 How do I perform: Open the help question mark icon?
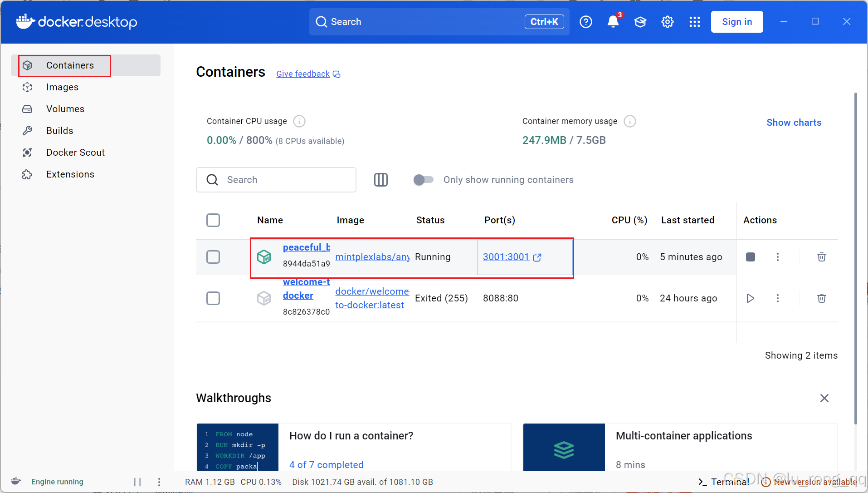click(x=585, y=22)
